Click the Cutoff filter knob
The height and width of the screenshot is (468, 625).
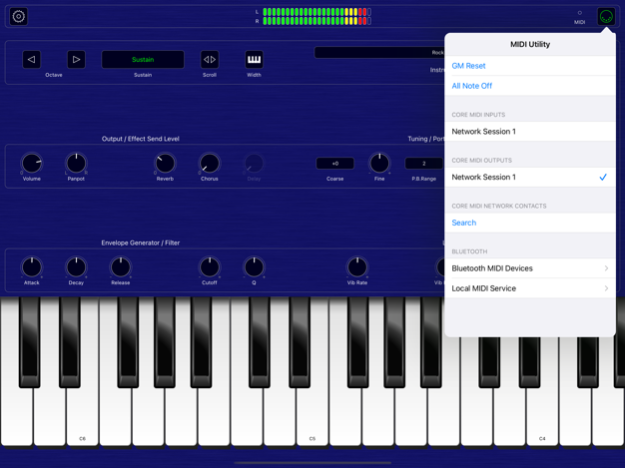click(x=210, y=267)
